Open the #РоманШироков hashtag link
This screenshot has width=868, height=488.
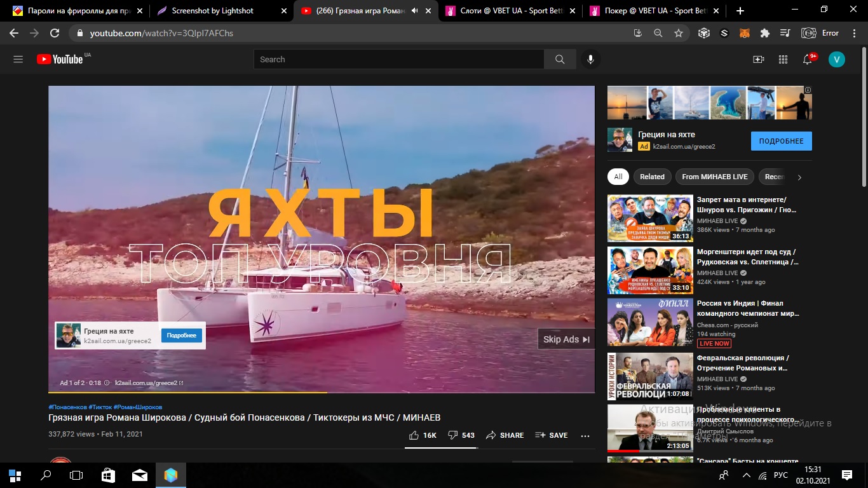(138, 407)
